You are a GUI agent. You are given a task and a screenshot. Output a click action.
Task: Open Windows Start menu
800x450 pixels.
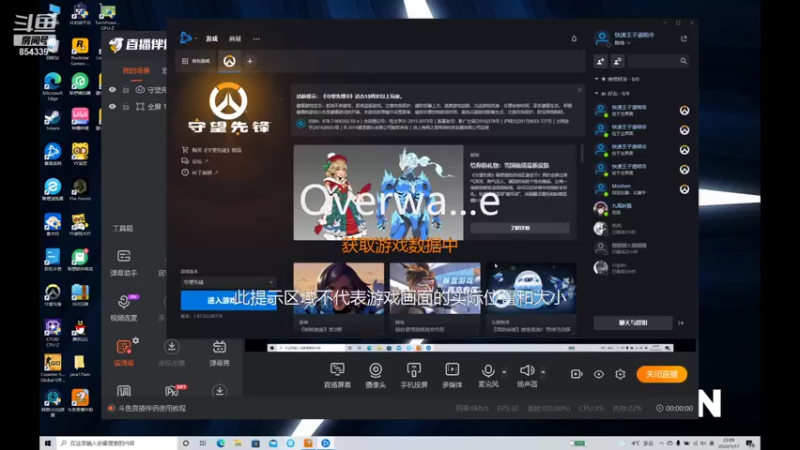point(48,443)
